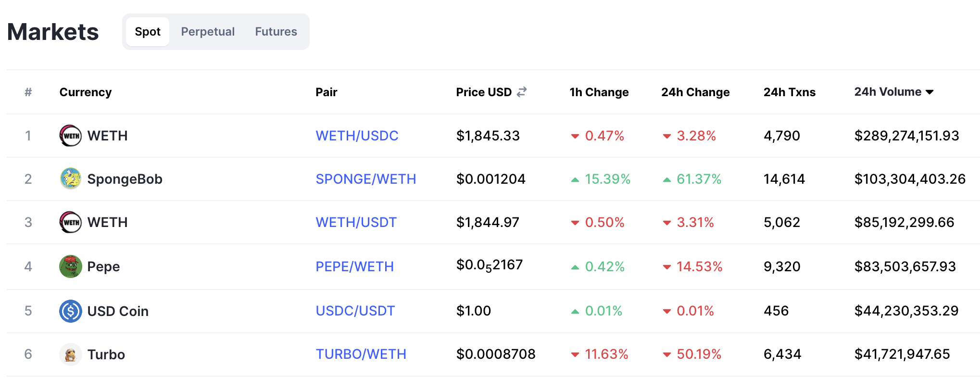The width and height of the screenshot is (980, 379).
Task: Open the WETH/USDT pair link
Action: [x=356, y=222]
